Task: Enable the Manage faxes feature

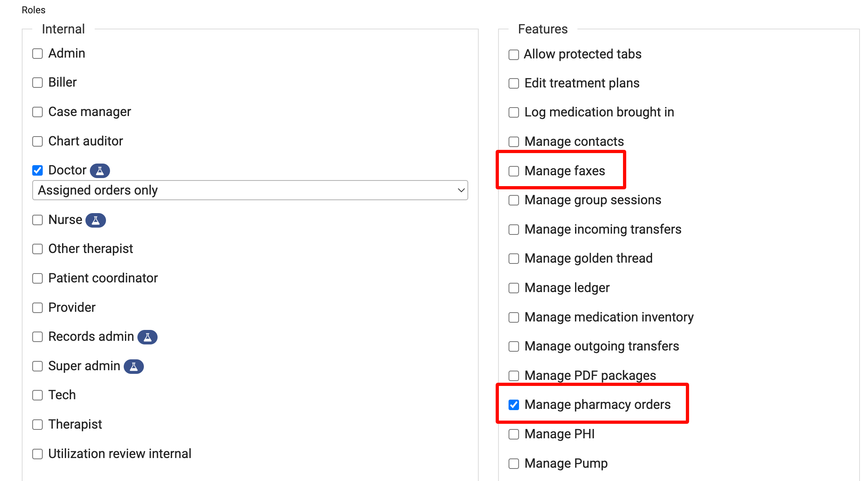Action: (514, 171)
